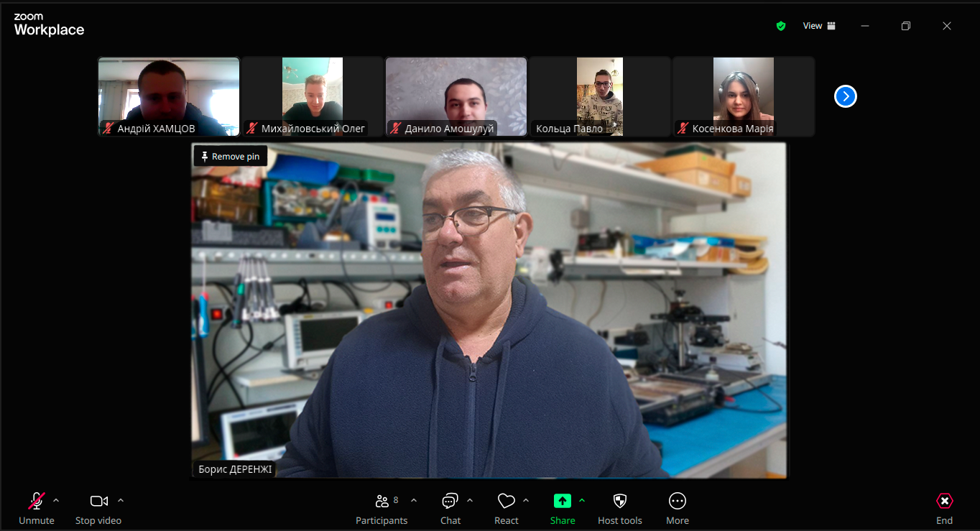Viewport: 980px width, 531px height.
Task: Open View layout menu
Action: [819, 26]
